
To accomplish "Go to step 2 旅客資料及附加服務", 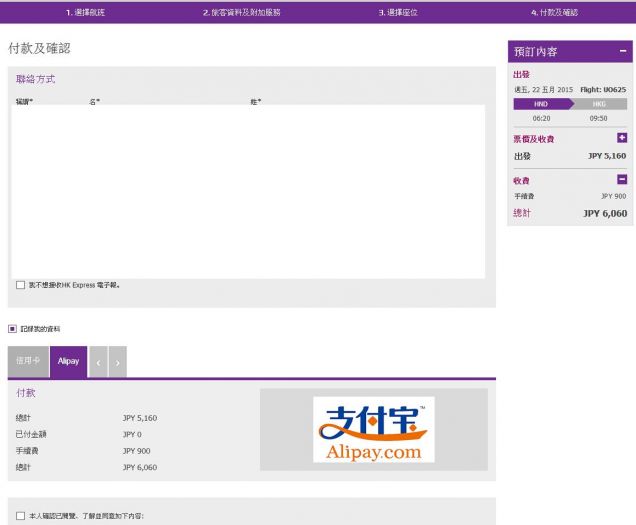I will [241, 13].
